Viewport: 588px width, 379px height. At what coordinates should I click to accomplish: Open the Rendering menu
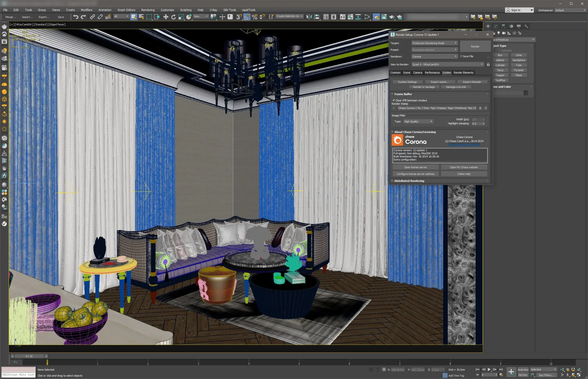pyautogui.click(x=148, y=10)
